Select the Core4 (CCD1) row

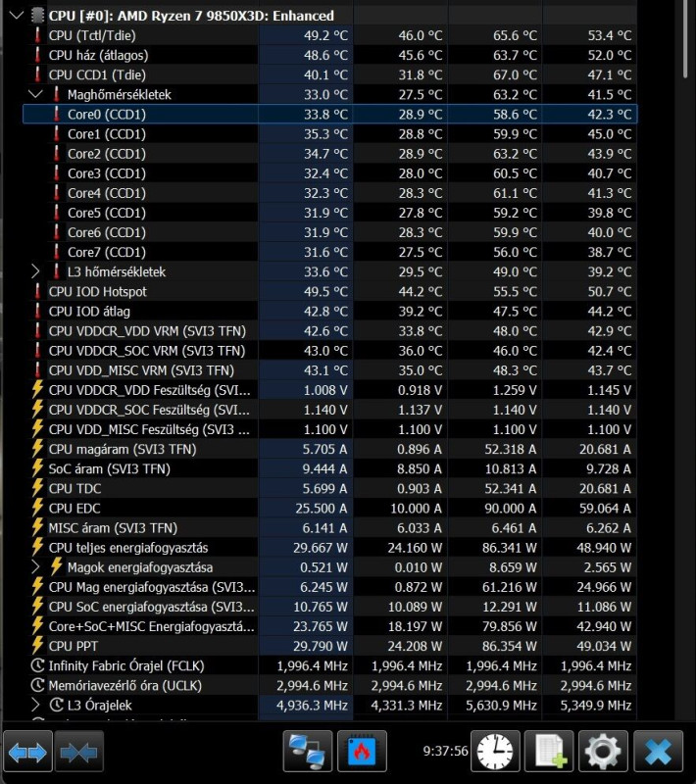330,193
